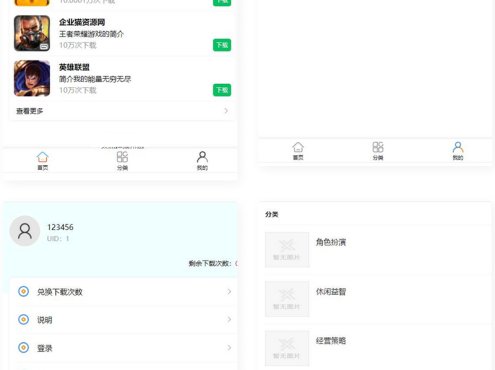This screenshot has width=495, height=370.
Task: Click the 英雄联盟 title text
Action: 74,67
